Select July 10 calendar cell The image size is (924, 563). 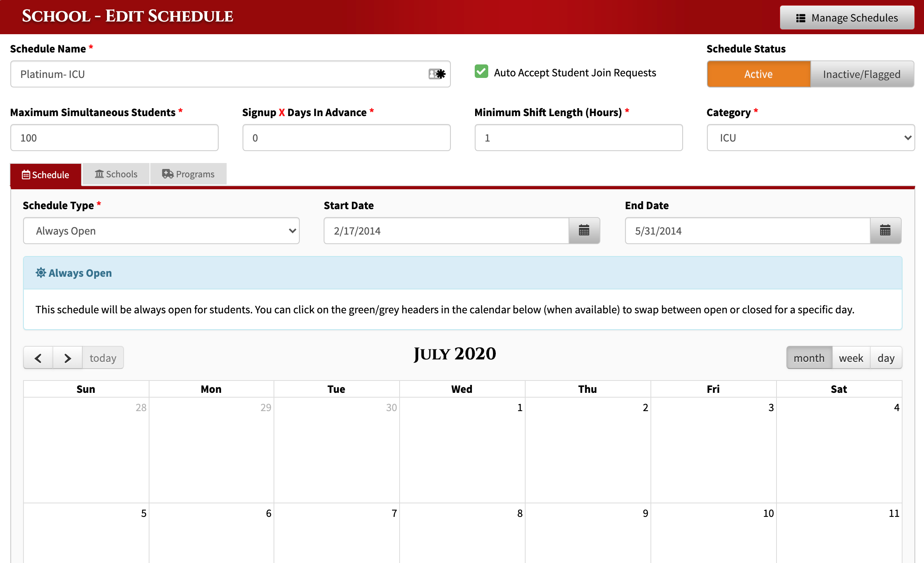[x=714, y=533]
